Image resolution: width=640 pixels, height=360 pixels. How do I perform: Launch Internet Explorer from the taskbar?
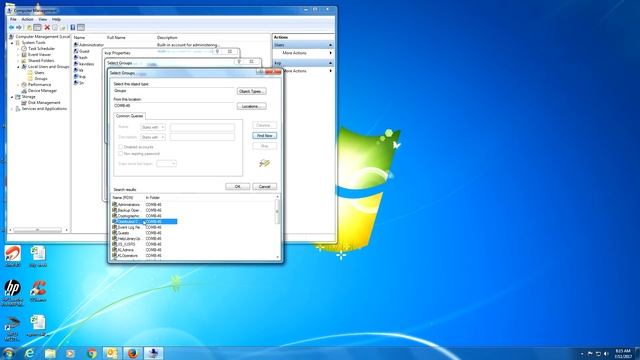(x=29, y=353)
